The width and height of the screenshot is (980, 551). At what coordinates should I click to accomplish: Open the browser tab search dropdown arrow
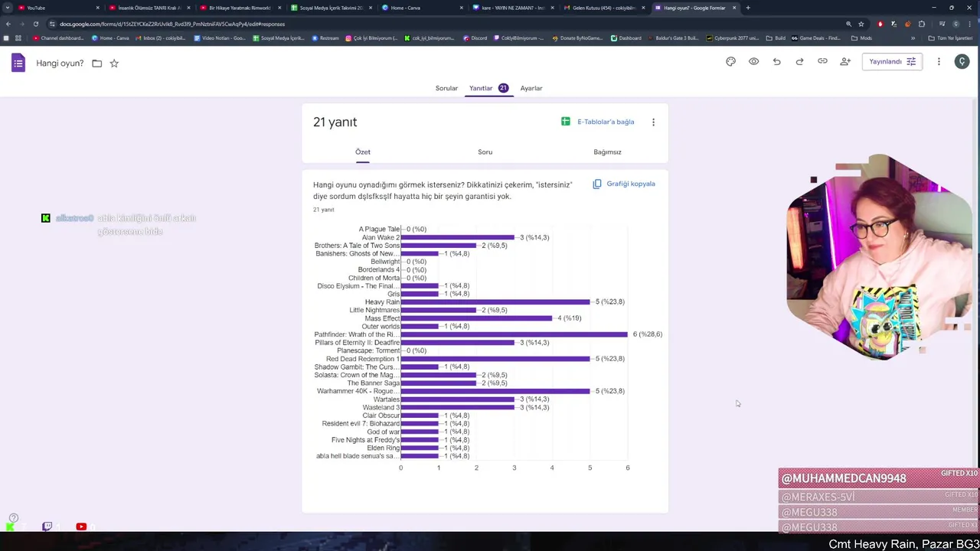click(8, 8)
